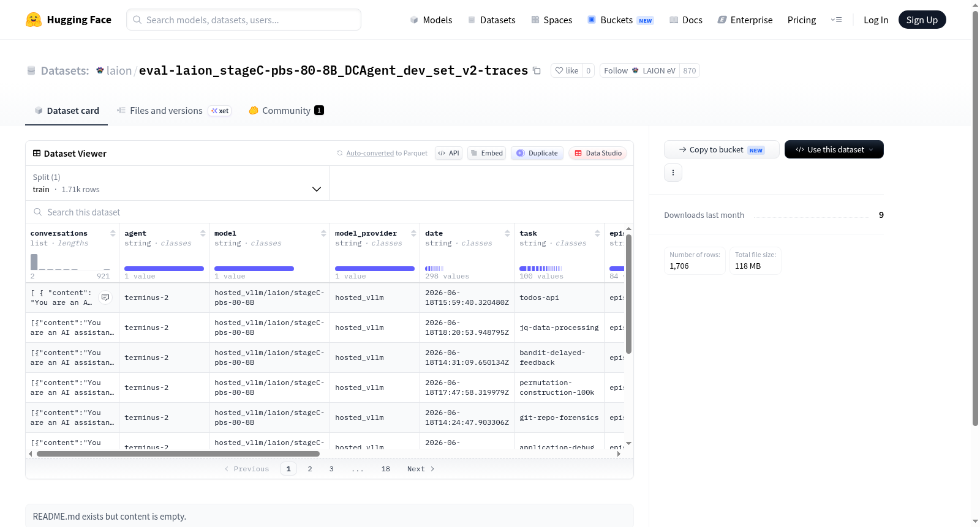Open Buckets in the navbar
Viewport: 980px width, 527px height.
620,20
